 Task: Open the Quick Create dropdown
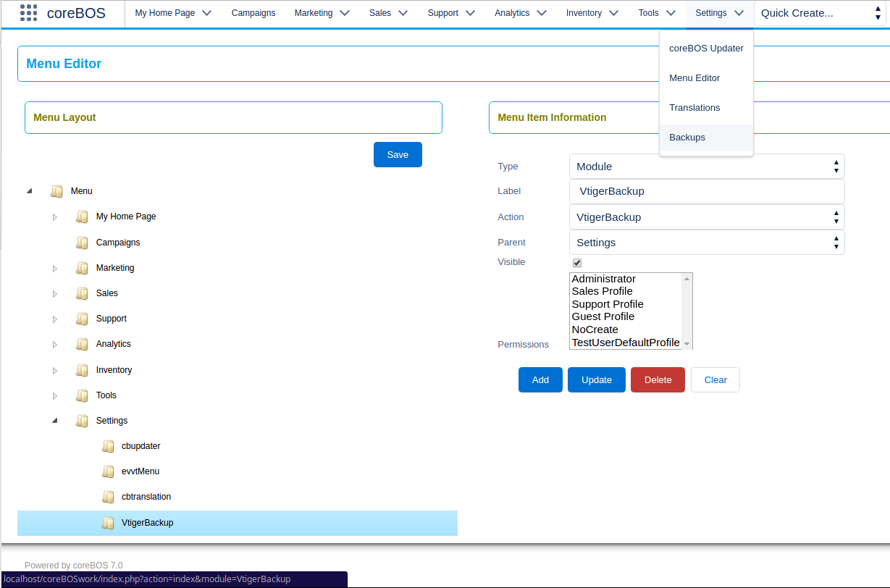point(820,13)
